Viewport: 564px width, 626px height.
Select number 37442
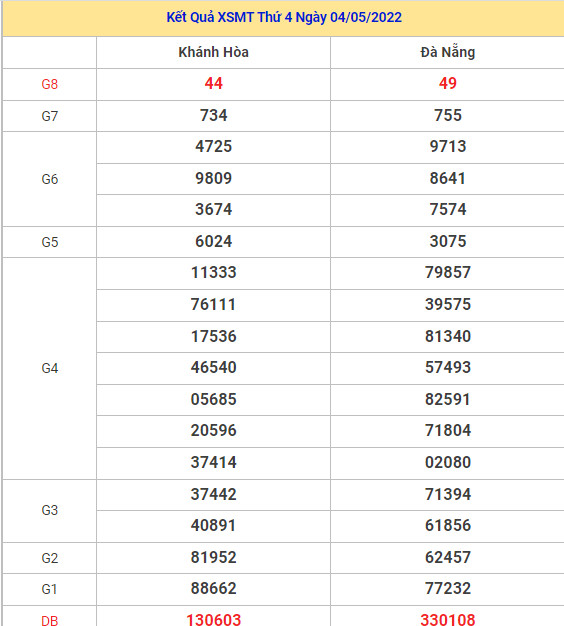[x=214, y=495]
